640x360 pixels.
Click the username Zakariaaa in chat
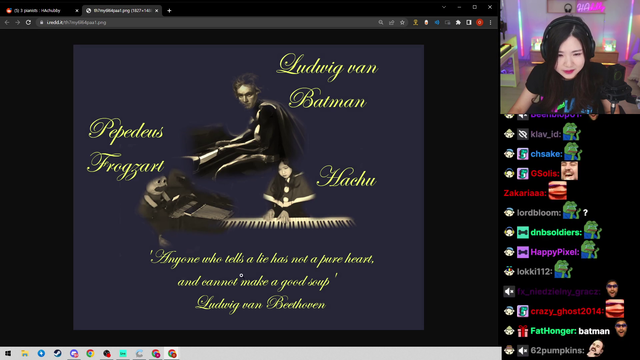click(x=525, y=193)
